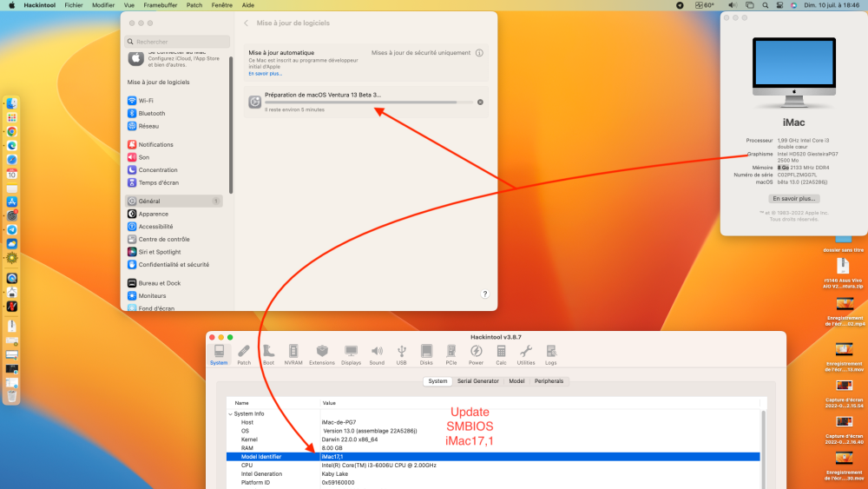Cancel the macOS Ventura Beta 3 preparation
The image size is (868, 489).
[x=480, y=102]
